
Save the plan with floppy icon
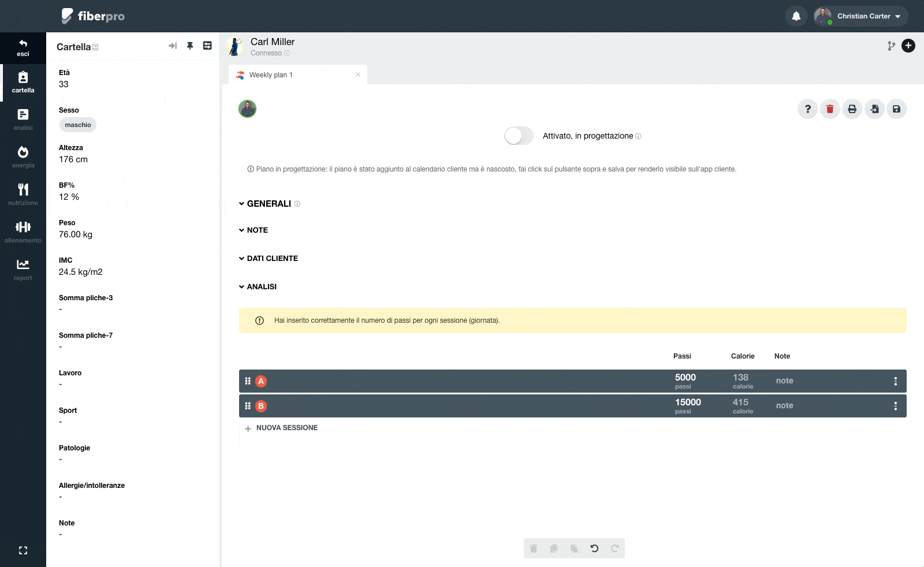click(896, 109)
